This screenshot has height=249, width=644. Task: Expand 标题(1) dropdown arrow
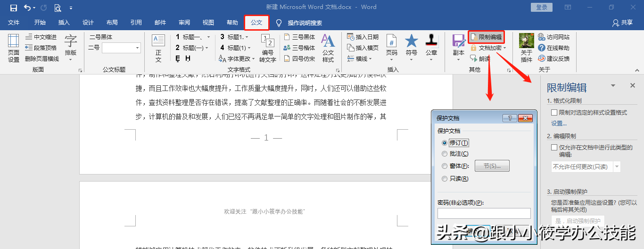point(248,48)
